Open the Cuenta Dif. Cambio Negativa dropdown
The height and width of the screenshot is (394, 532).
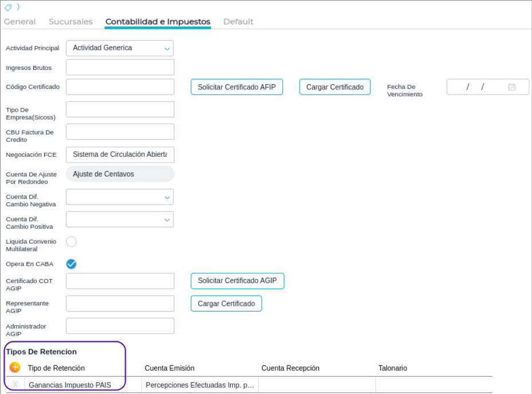[x=167, y=198]
